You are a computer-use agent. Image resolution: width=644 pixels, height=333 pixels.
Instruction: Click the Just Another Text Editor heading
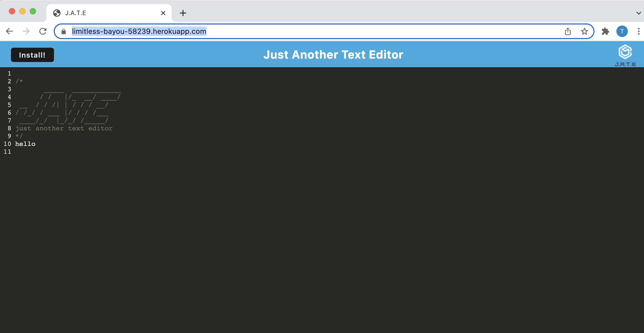(x=333, y=54)
